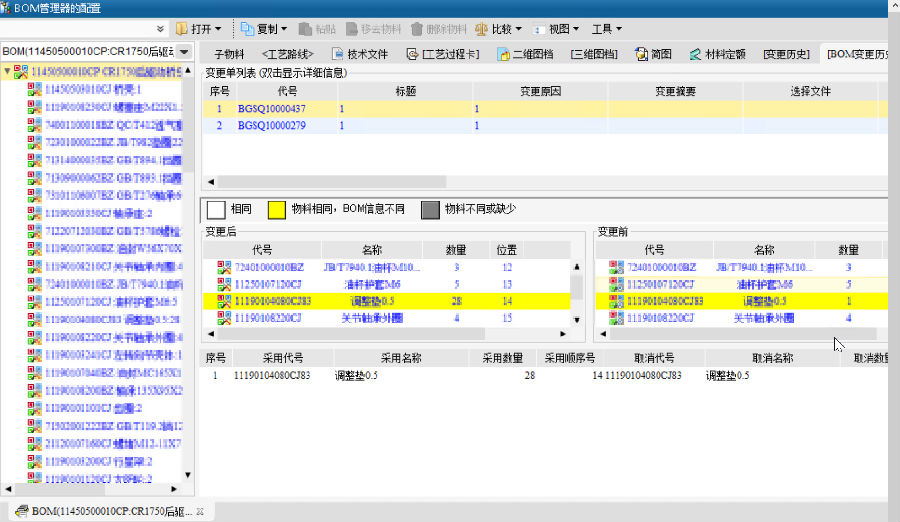The height and width of the screenshot is (522, 900).
Task: Click the 删除物料 trash icon
Action: point(417,29)
